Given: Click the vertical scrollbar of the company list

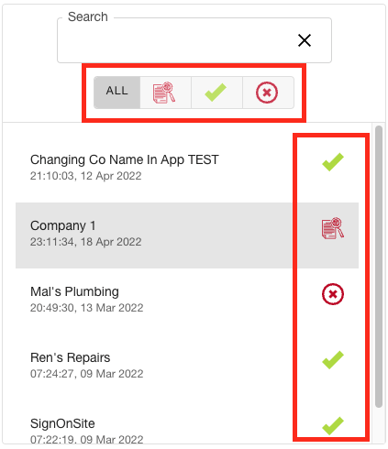Looking at the screenshot, I should point(378,267).
